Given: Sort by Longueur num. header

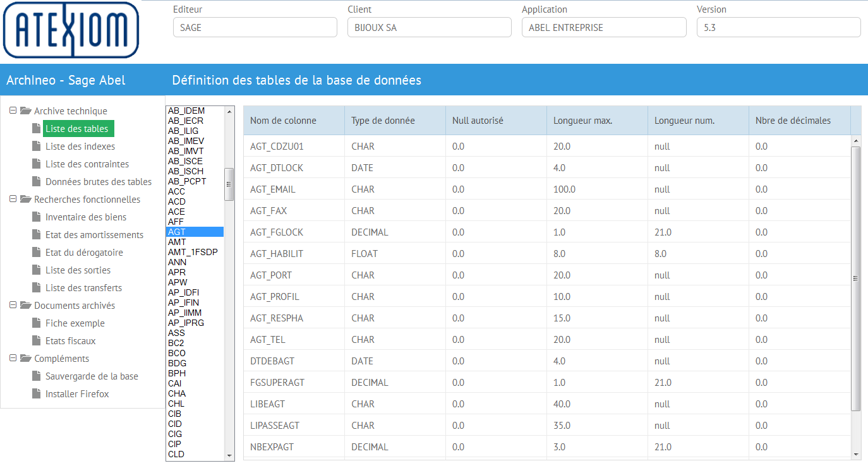Looking at the screenshot, I should point(698,120).
